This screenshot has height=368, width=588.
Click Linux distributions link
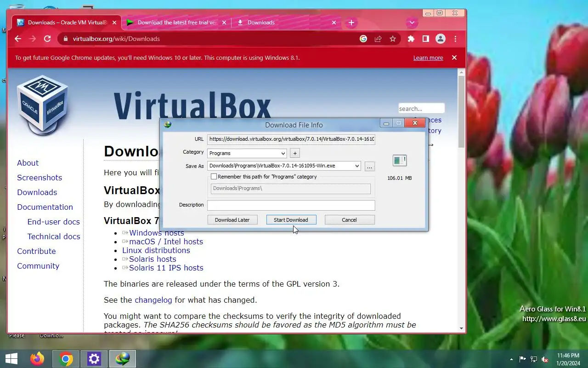tap(156, 250)
